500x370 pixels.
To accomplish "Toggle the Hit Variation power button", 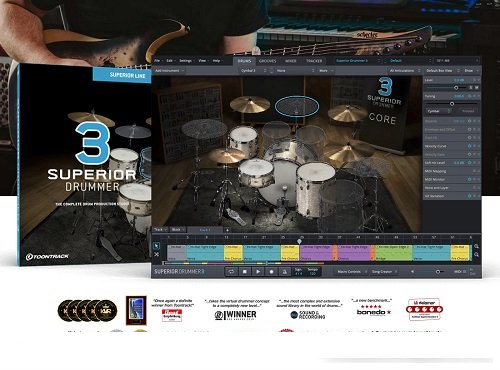I will coord(469,196).
